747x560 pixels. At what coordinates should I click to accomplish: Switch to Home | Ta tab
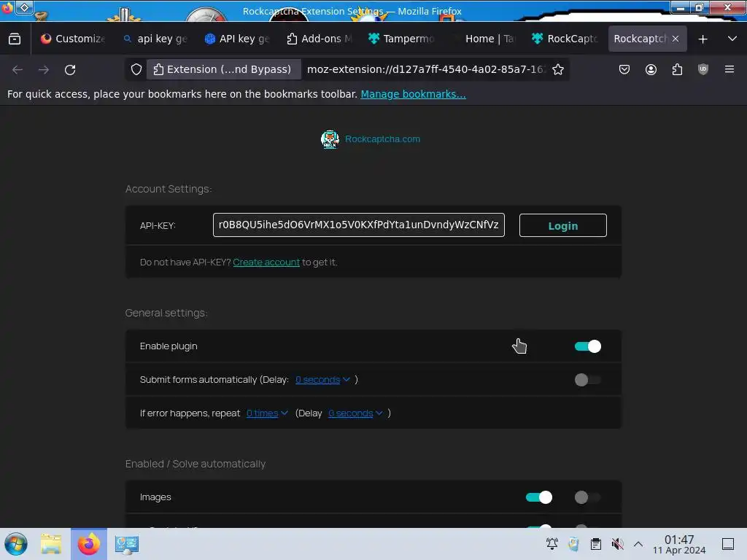[x=483, y=39]
